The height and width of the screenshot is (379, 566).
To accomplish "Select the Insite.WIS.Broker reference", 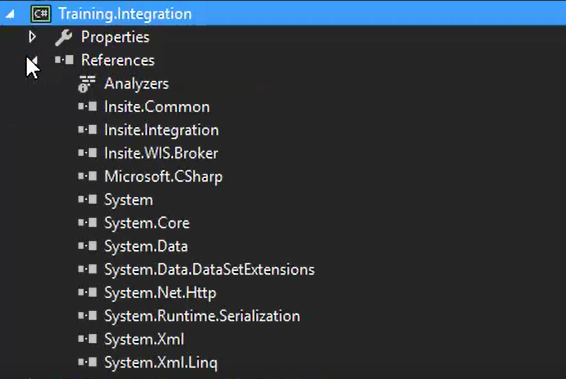I will 161,153.
